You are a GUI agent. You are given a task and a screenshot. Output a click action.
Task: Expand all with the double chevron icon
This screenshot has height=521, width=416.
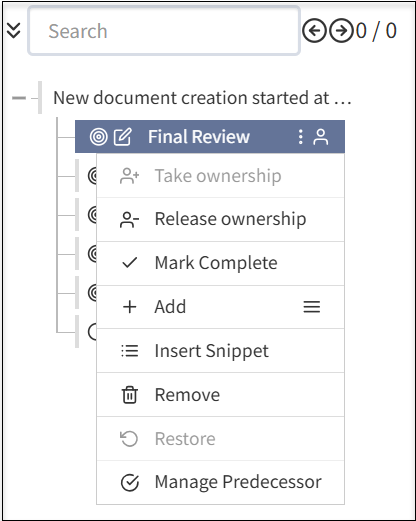(13, 31)
